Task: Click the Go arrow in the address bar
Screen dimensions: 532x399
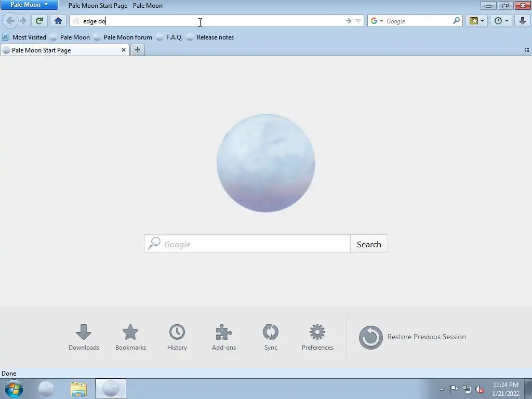Action: [349, 21]
